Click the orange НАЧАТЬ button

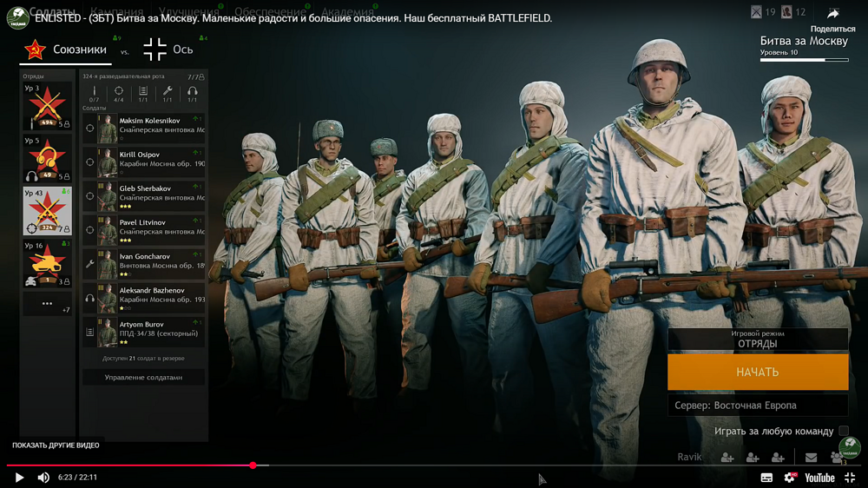pos(757,373)
